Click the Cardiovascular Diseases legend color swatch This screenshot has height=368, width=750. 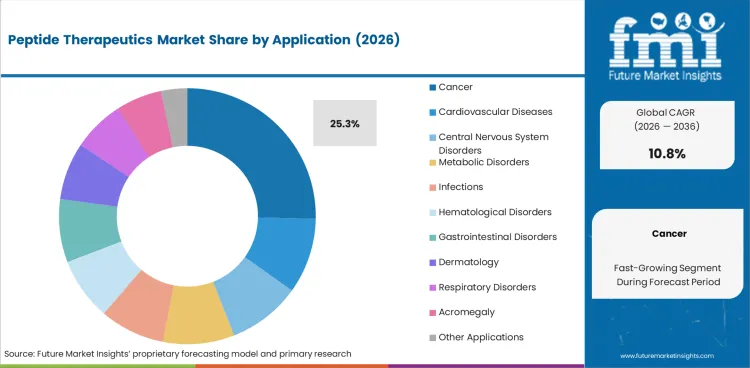point(432,112)
